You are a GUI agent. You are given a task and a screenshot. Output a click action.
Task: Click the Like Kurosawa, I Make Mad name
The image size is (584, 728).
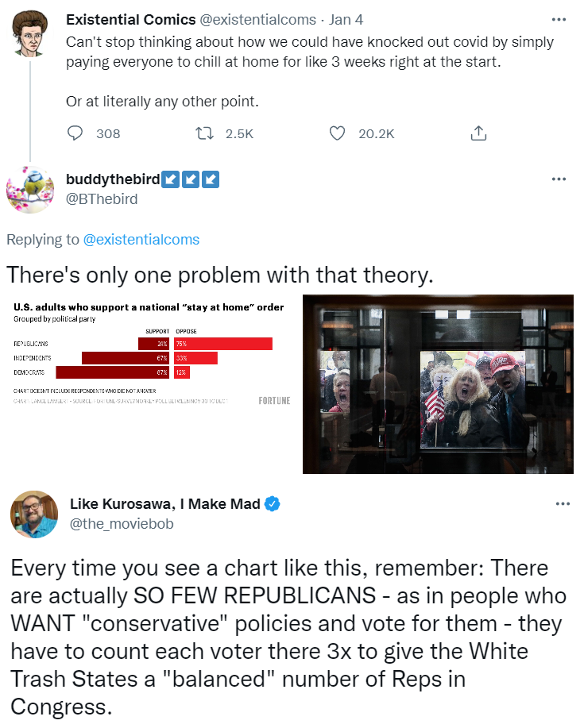165,504
